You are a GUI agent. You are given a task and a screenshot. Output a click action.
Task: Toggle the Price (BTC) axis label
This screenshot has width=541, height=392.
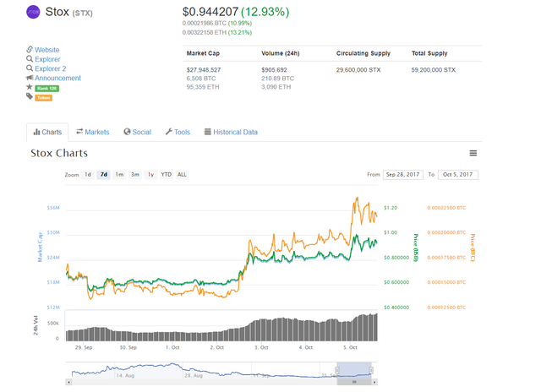click(473, 248)
